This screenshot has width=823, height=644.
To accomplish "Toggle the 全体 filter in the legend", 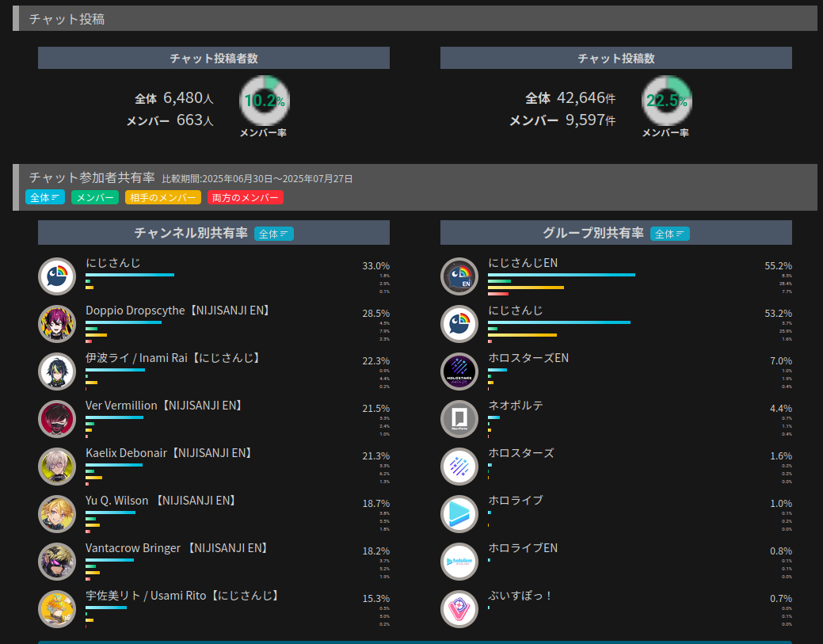I will pyautogui.click(x=45, y=197).
